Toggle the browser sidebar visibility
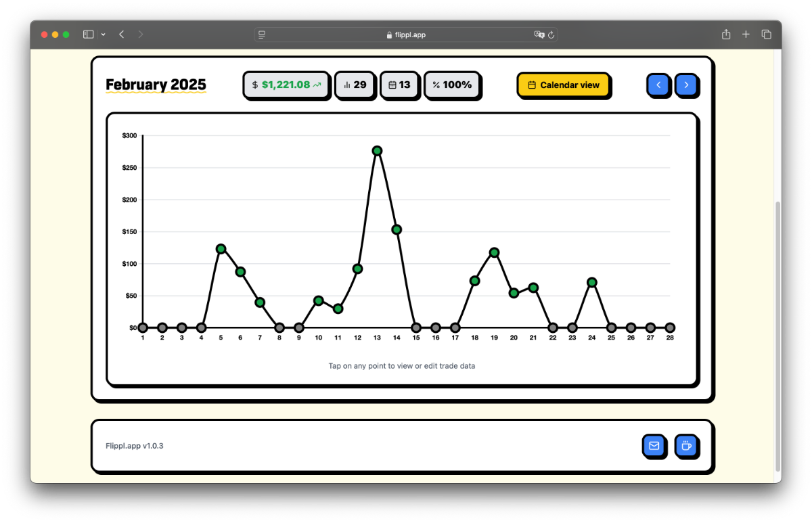The height and width of the screenshot is (523, 812). click(x=89, y=34)
